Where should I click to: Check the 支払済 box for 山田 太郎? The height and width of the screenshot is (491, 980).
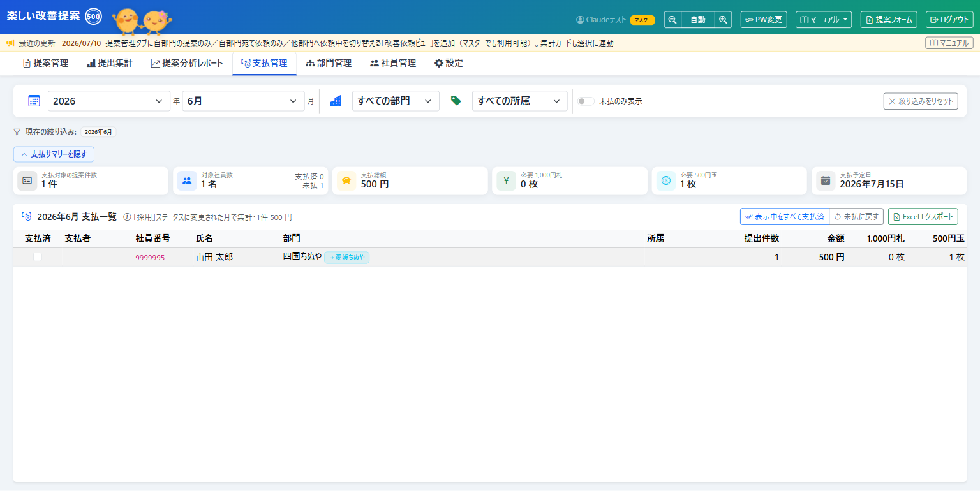tap(38, 257)
